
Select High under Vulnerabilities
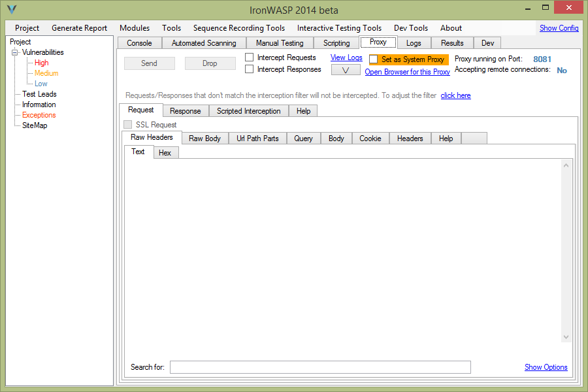pos(41,63)
